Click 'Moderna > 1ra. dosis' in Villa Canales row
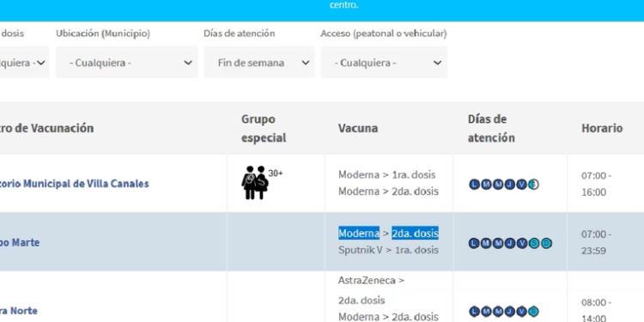The height and width of the screenshot is (322, 644). click(387, 174)
